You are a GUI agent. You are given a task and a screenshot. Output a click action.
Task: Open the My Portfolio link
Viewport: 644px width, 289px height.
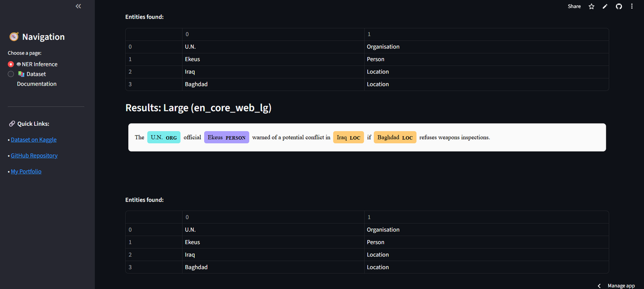pos(26,171)
